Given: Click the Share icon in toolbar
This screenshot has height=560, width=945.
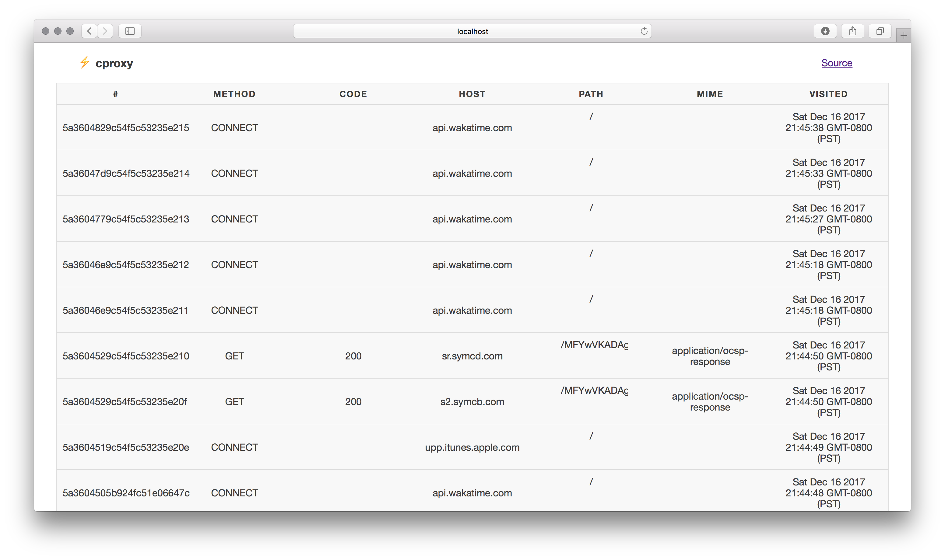Looking at the screenshot, I should point(852,31).
